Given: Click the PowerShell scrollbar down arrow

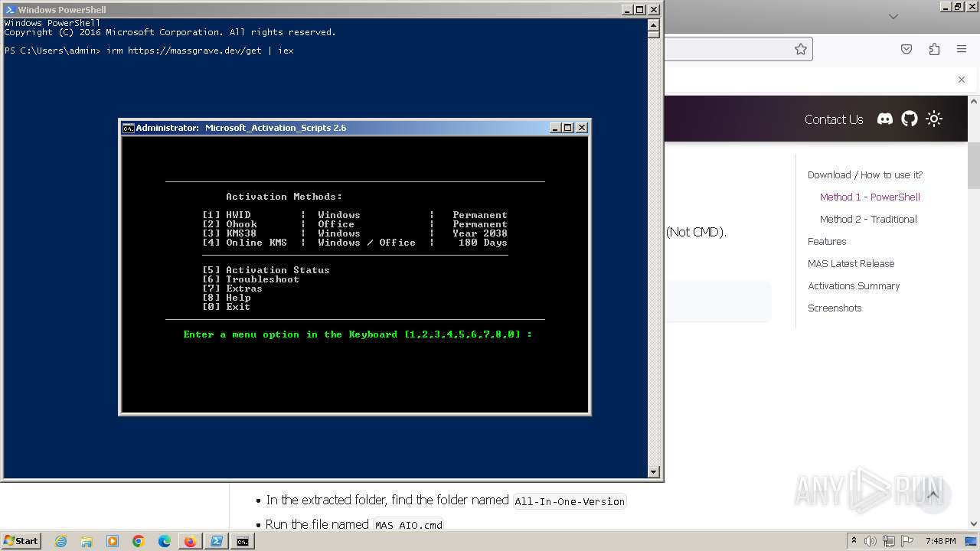Looking at the screenshot, I should click(653, 471).
